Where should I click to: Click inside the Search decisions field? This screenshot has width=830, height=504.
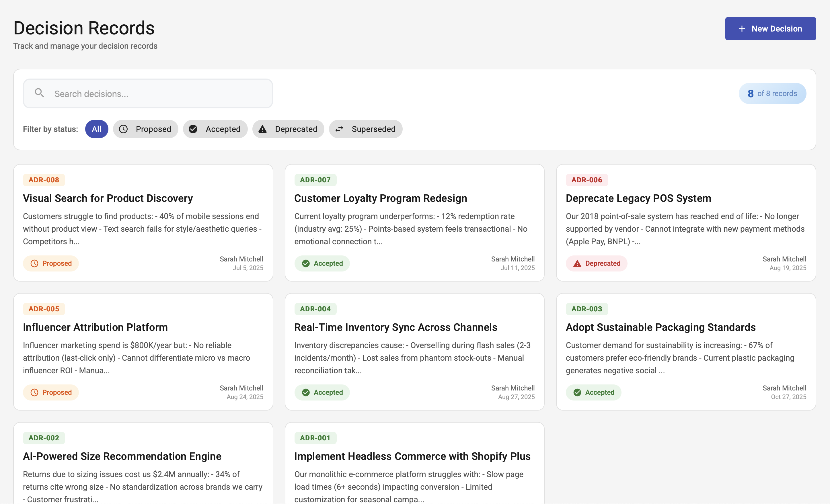148,93
